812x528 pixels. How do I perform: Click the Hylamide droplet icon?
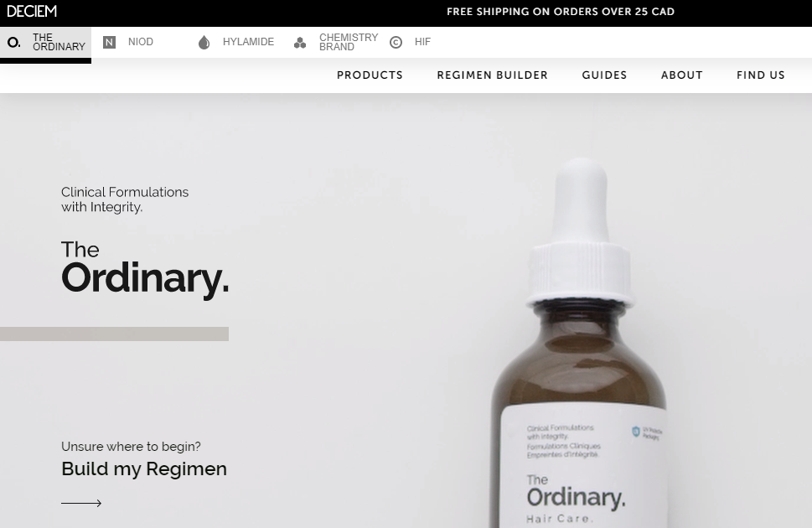coord(204,43)
